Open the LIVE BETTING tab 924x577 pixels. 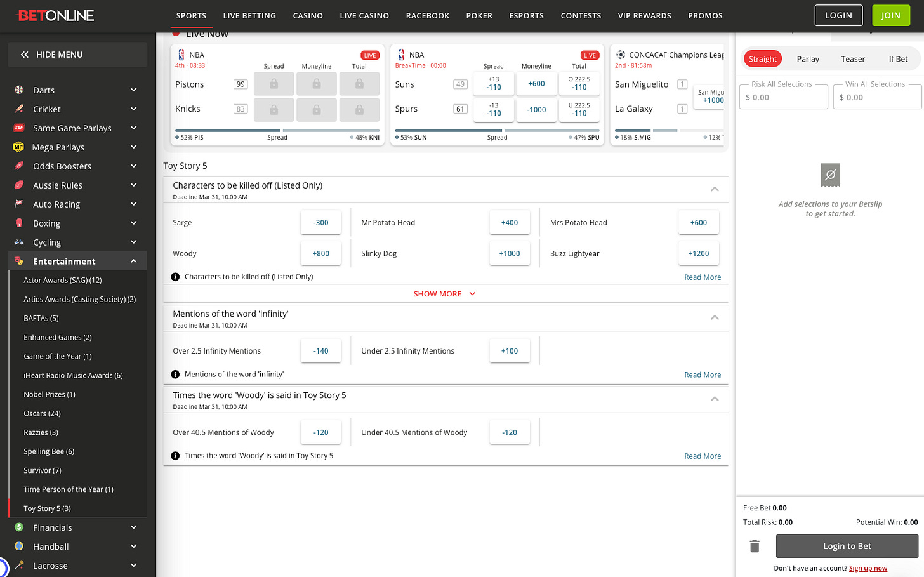click(249, 16)
